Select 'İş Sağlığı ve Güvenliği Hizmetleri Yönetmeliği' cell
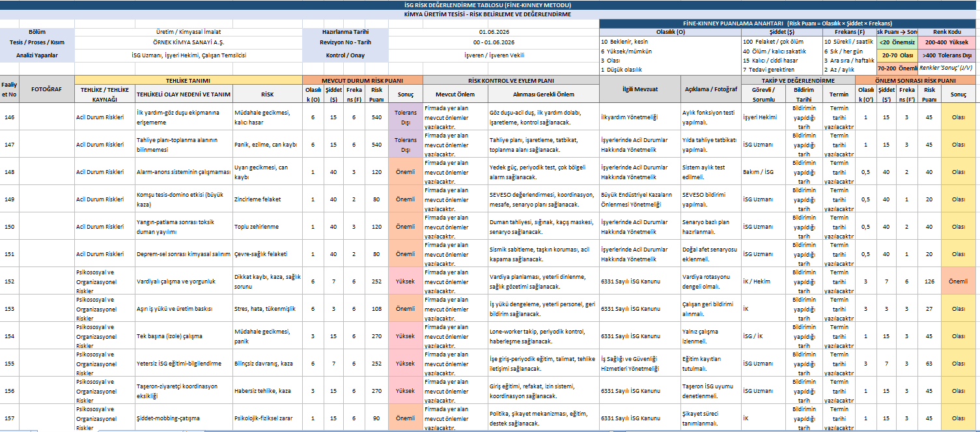The width and height of the screenshot is (980, 432). (x=640, y=364)
